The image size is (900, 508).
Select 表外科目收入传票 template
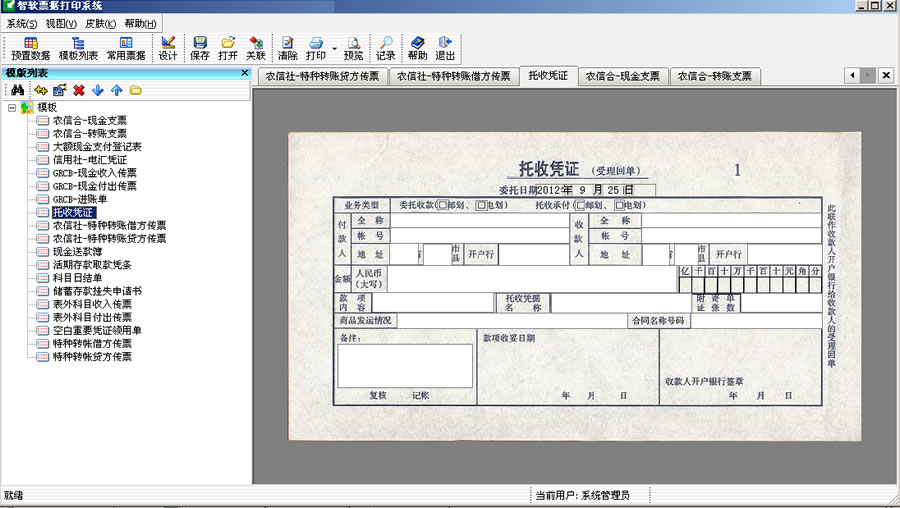coord(92,304)
